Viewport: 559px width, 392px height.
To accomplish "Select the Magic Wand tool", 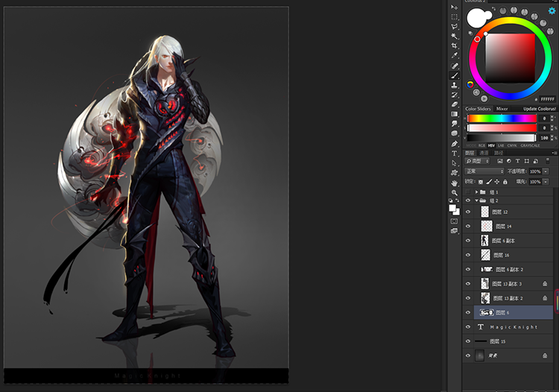I will click(x=454, y=36).
